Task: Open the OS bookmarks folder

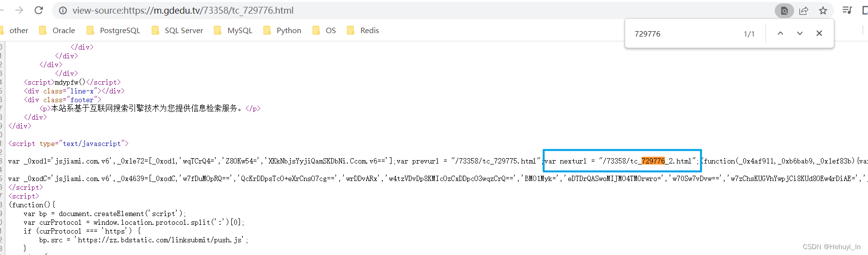Action: [324, 30]
